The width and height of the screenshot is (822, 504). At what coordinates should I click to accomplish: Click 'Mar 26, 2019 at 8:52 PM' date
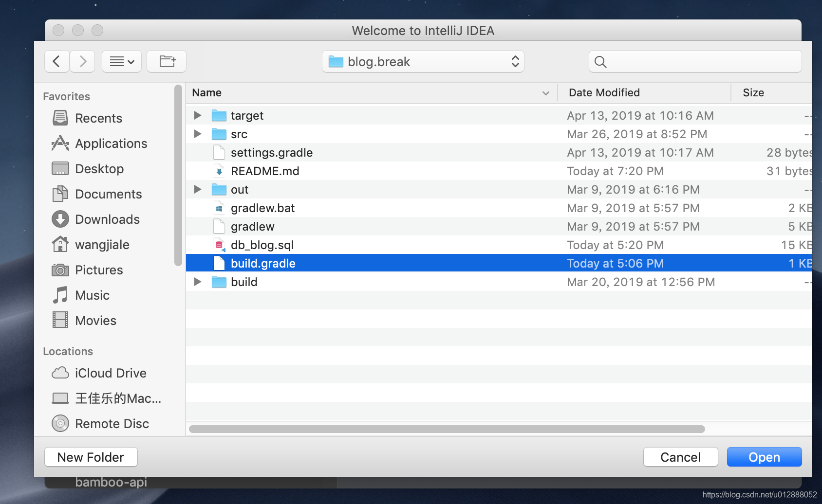637,134
